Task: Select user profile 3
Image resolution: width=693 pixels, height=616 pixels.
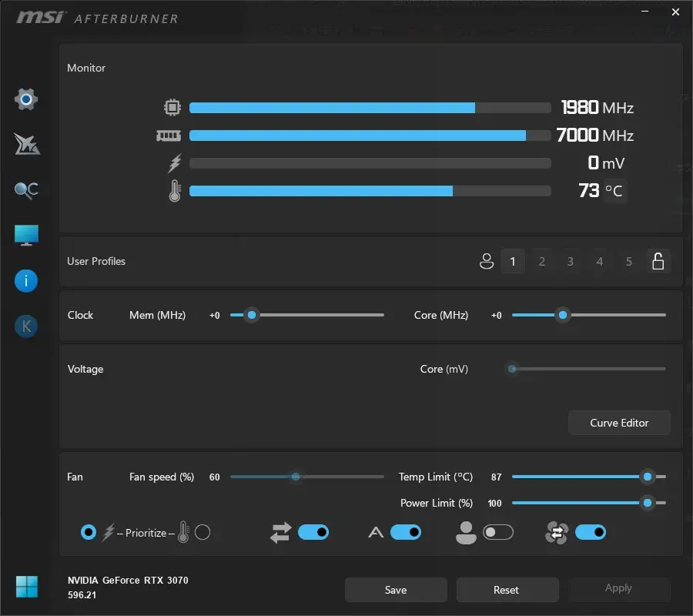Action: pyautogui.click(x=571, y=261)
